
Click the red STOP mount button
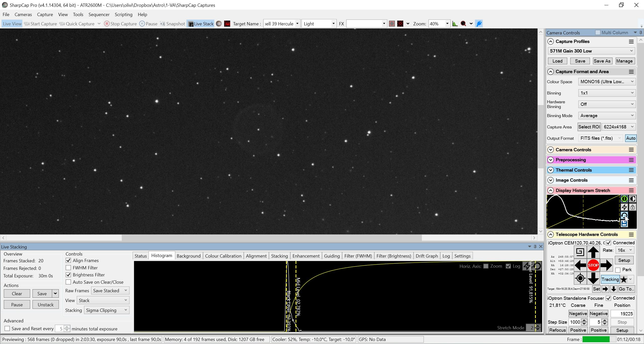[x=593, y=265]
